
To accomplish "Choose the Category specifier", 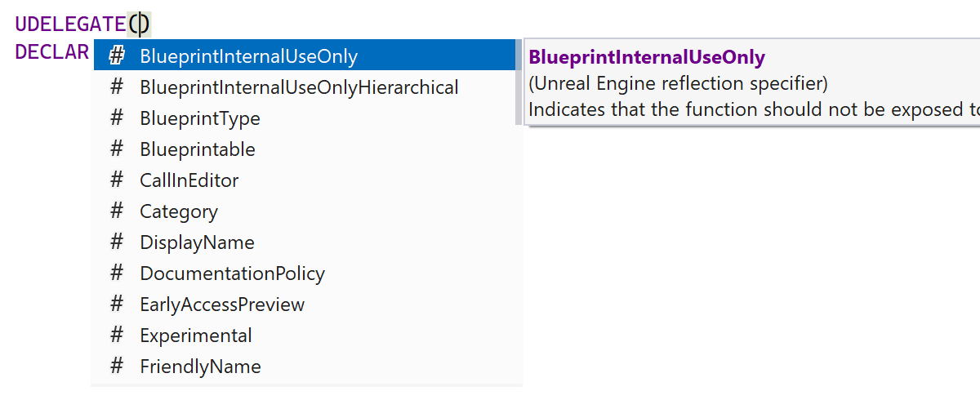I will (x=179, y=211).
